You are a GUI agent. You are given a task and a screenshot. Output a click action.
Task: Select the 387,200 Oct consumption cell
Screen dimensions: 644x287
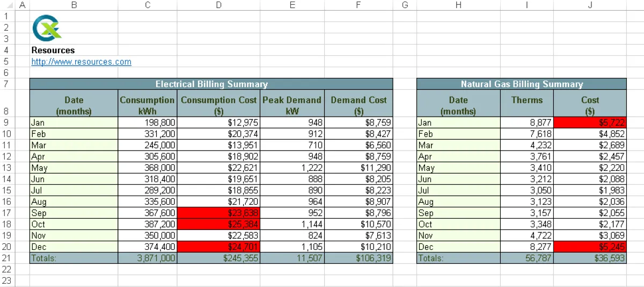[148, 224]
